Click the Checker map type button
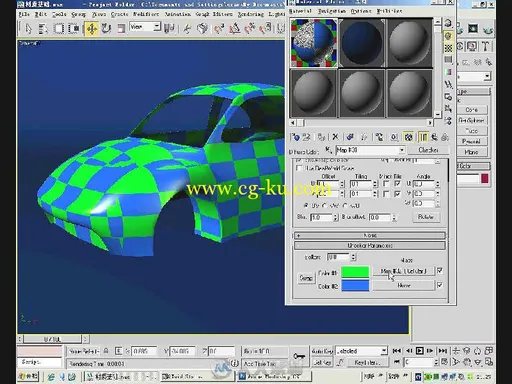512x384 pixels. (428, 150)
